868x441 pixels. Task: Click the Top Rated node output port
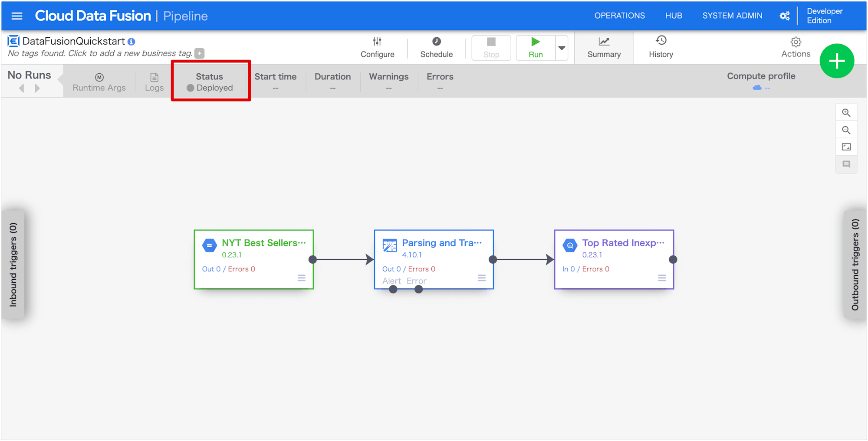[x=673, y=260]
